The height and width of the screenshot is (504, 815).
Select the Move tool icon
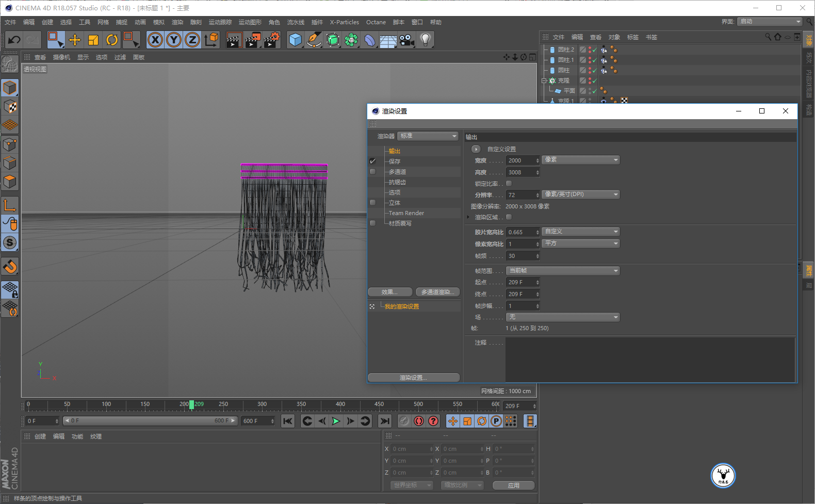tap(75, 40)
